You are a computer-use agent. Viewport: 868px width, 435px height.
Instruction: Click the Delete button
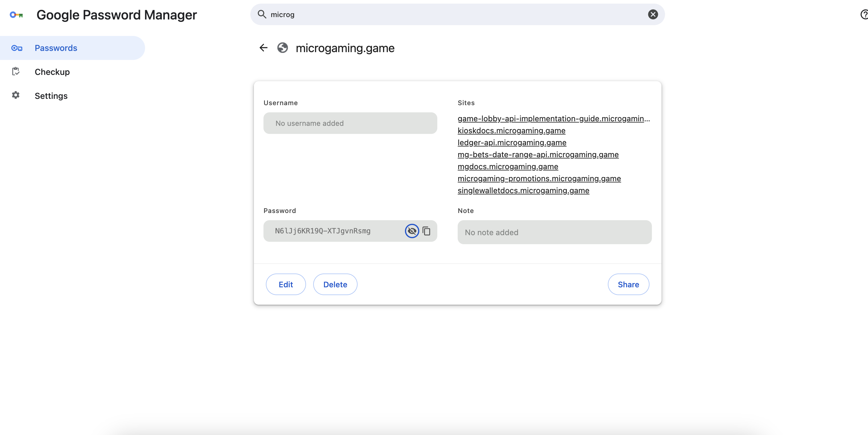click(x=335, y=285)
